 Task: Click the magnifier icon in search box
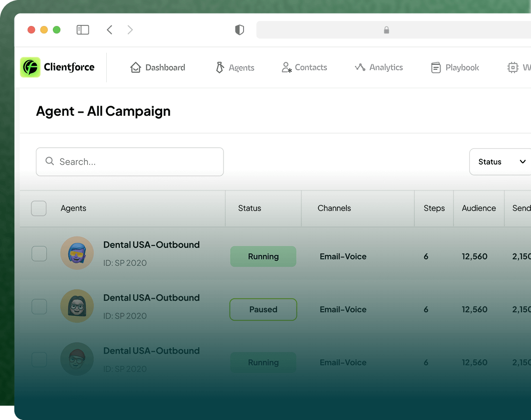click(x=49, y=161)
